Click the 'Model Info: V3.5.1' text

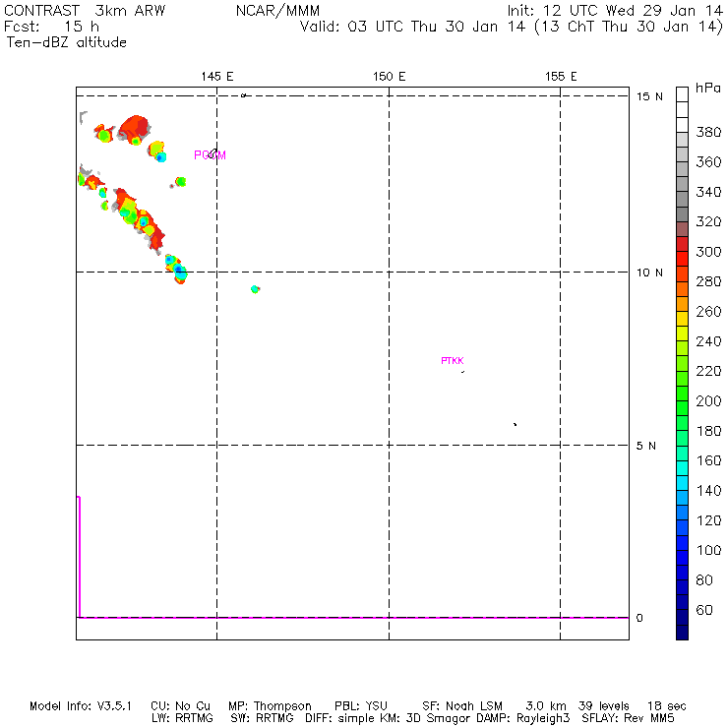81,706
